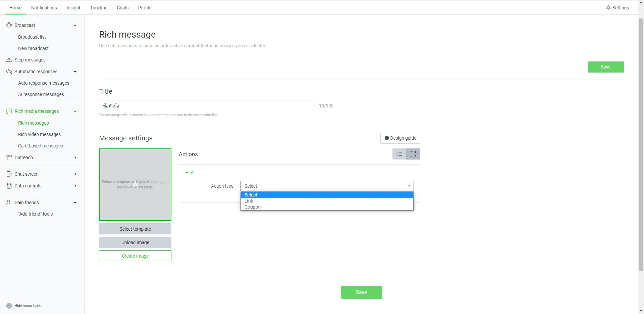Screen dimensions: 644x314
Task: Click the Broadcast sidebar icon
Action: click(9, 25)
